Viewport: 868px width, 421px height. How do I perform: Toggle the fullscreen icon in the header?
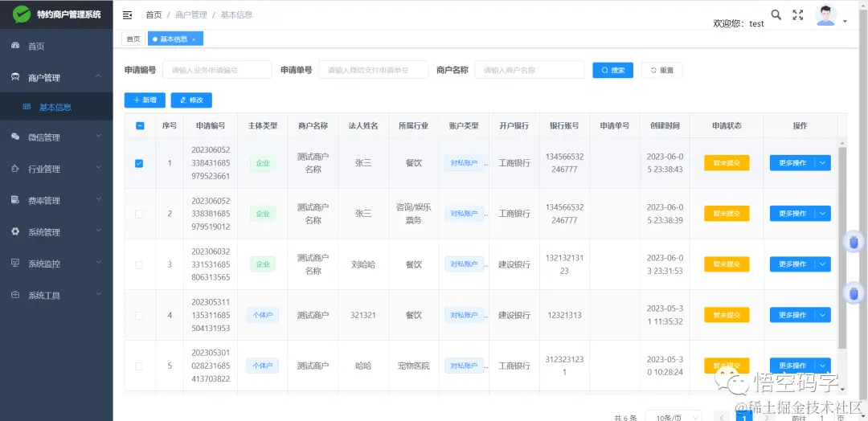coord(798,15)
